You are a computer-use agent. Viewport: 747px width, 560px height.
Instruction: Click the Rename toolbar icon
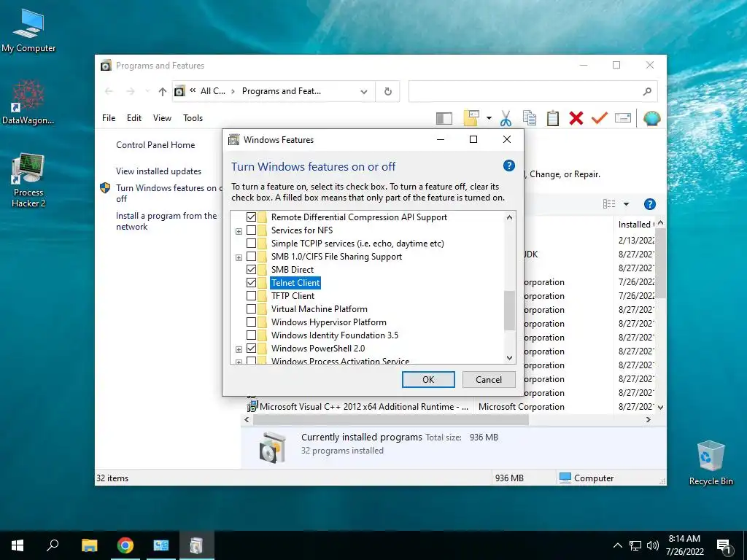click(x=623, y=117)
